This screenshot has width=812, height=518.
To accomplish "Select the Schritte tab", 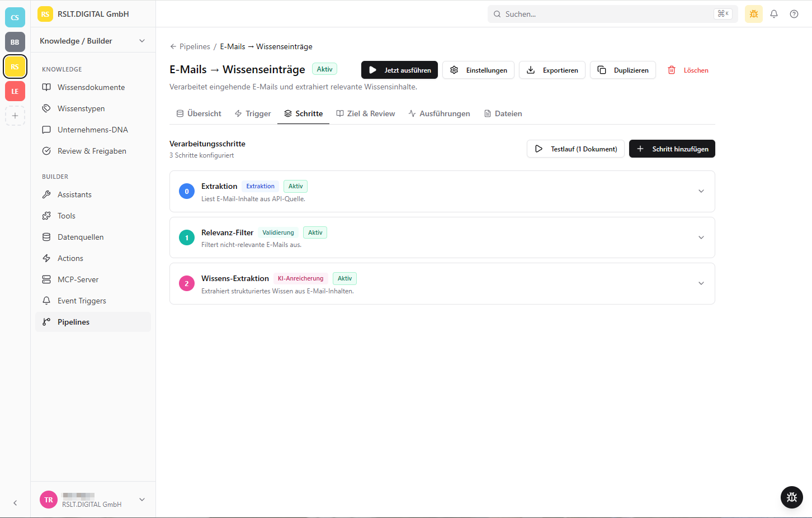I will [x=304, y=113].
